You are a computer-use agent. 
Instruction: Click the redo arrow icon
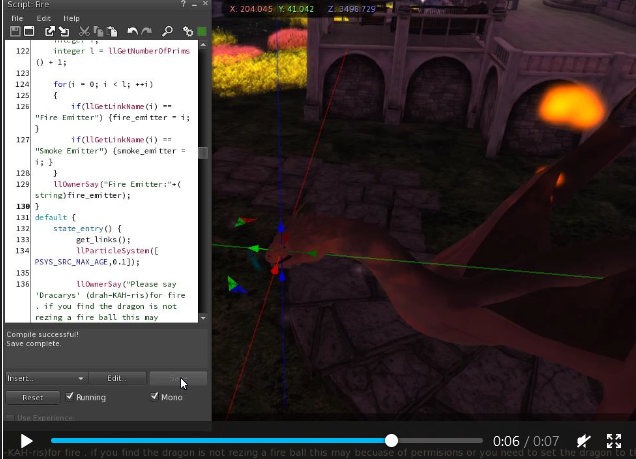point(146,31)
